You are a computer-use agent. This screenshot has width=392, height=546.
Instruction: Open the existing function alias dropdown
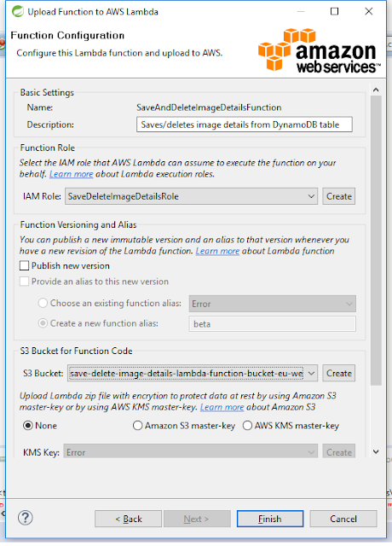click(x=273, y=304)
